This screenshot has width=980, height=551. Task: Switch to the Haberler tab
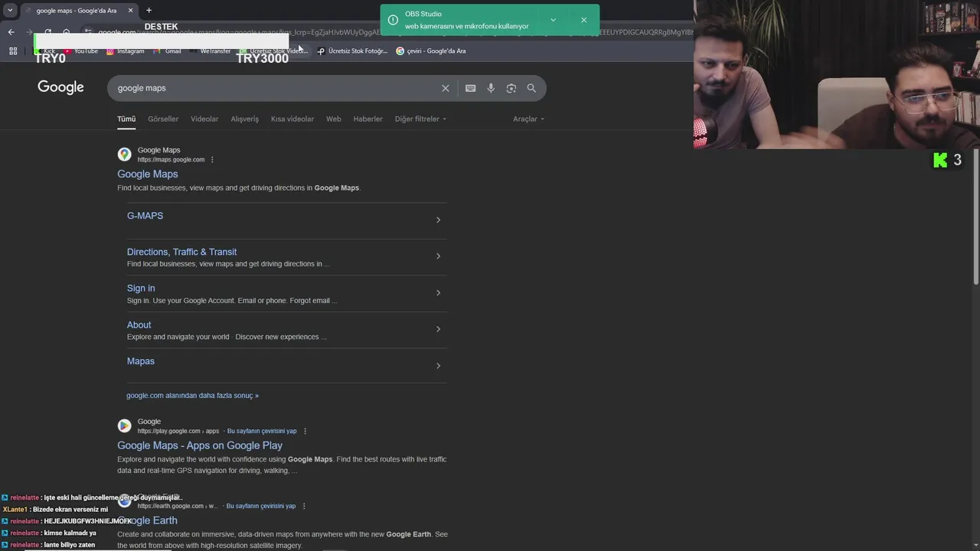[367, 119]
